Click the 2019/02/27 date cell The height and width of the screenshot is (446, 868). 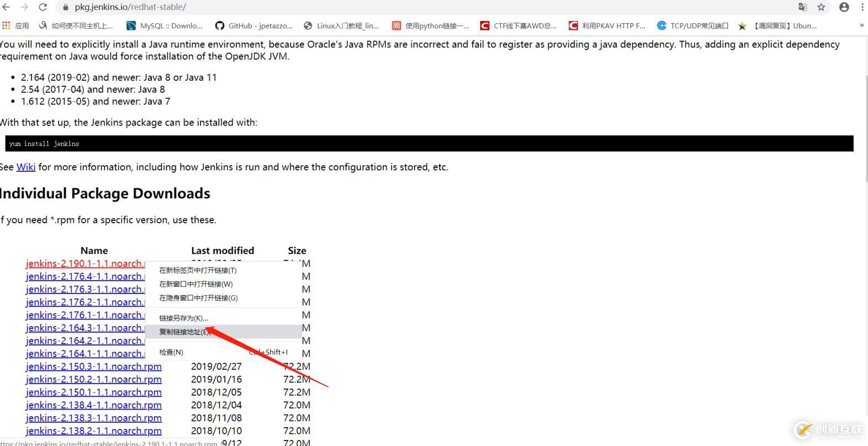pos(217,366)
